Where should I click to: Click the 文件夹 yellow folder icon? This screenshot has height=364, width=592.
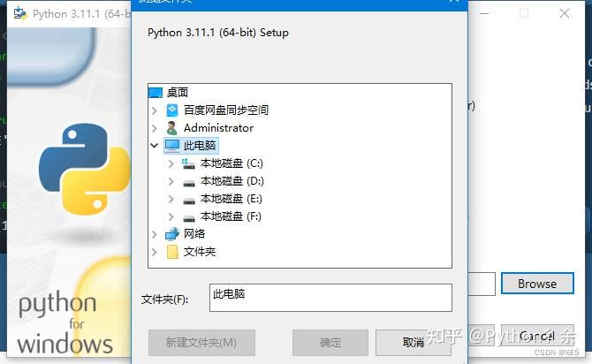(x=172, y=252)
